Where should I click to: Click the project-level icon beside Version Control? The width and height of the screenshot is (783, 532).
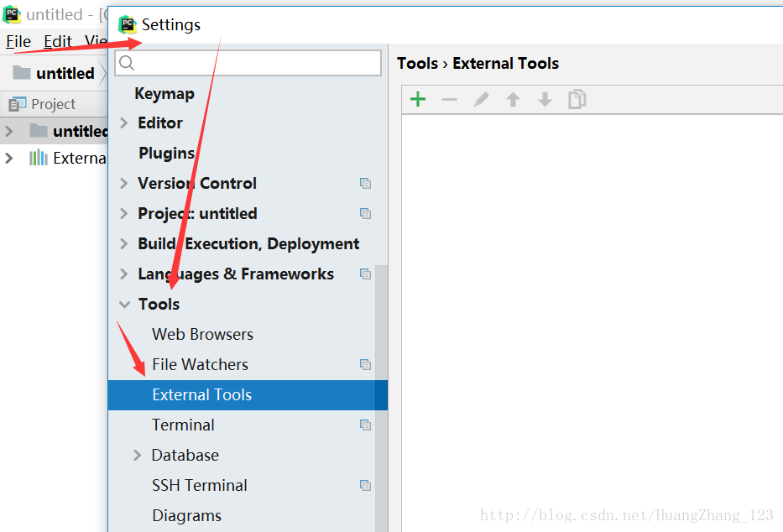365,184
